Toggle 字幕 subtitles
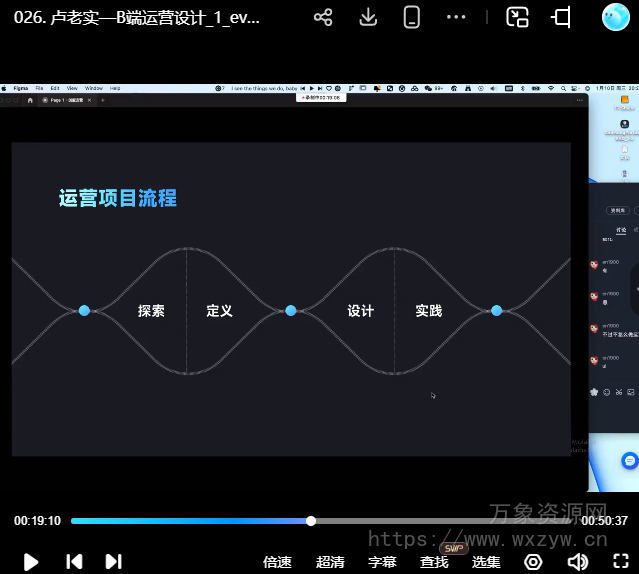The width and height of the screenshot is (639, 574). point(382,562)
